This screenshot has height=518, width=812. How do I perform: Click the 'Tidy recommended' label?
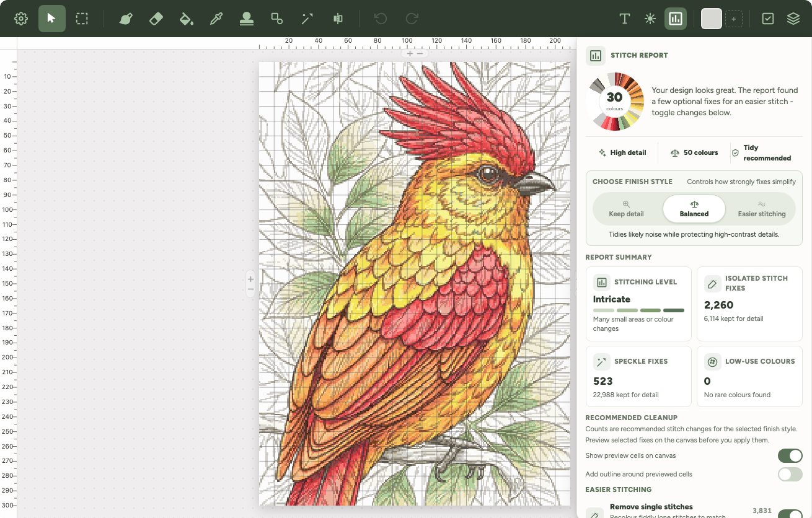coord(767,153)
